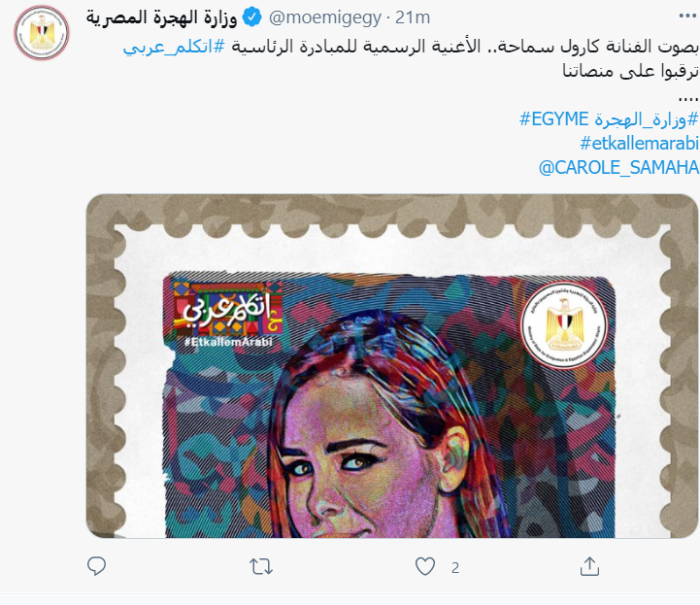Viewport: 700px width, 605px height.
Task: Open the share tweet icon
Action: (589, 566)
